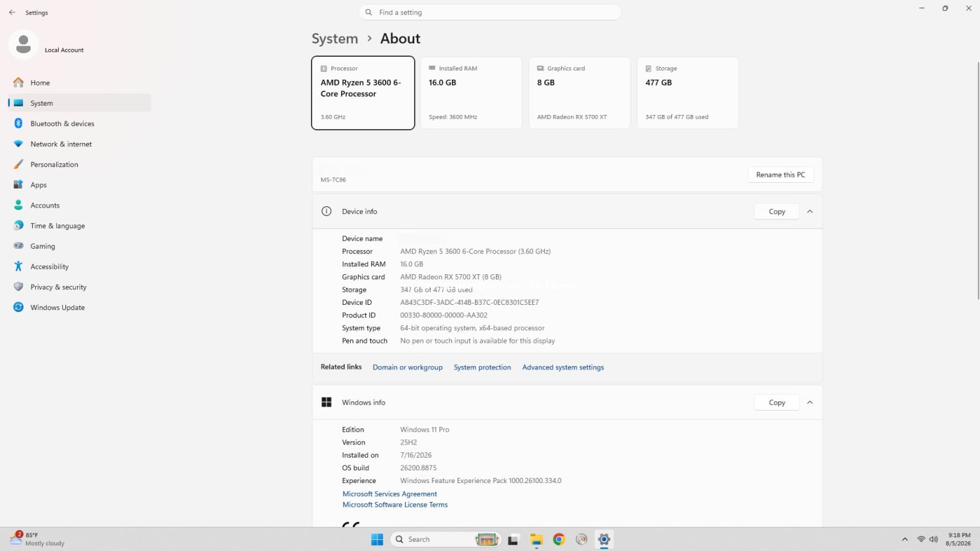This screenshot has width=980, height=551.
Task: Click the taskbar Search box
Action: (x=446, y=539)
